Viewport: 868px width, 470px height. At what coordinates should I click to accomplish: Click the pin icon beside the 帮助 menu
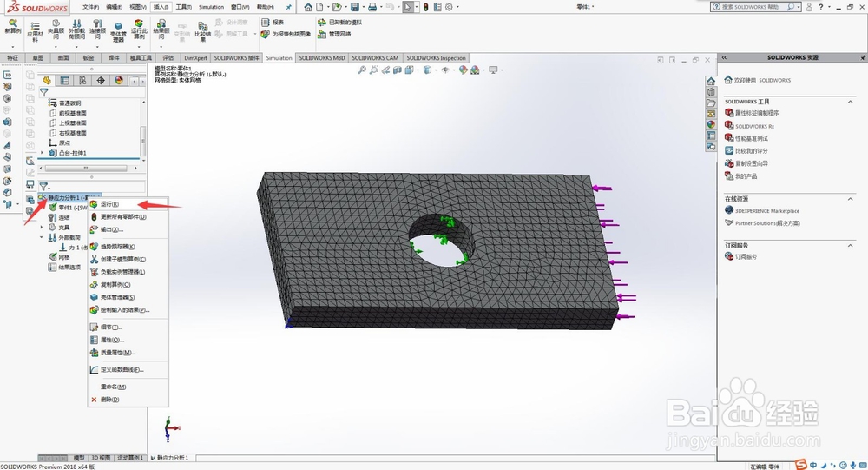(288, 7)
